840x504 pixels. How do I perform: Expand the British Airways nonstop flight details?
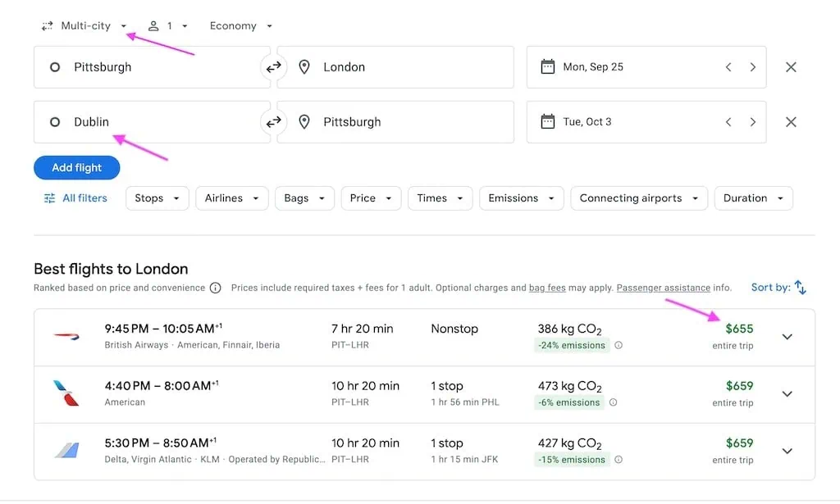point(787,337)
